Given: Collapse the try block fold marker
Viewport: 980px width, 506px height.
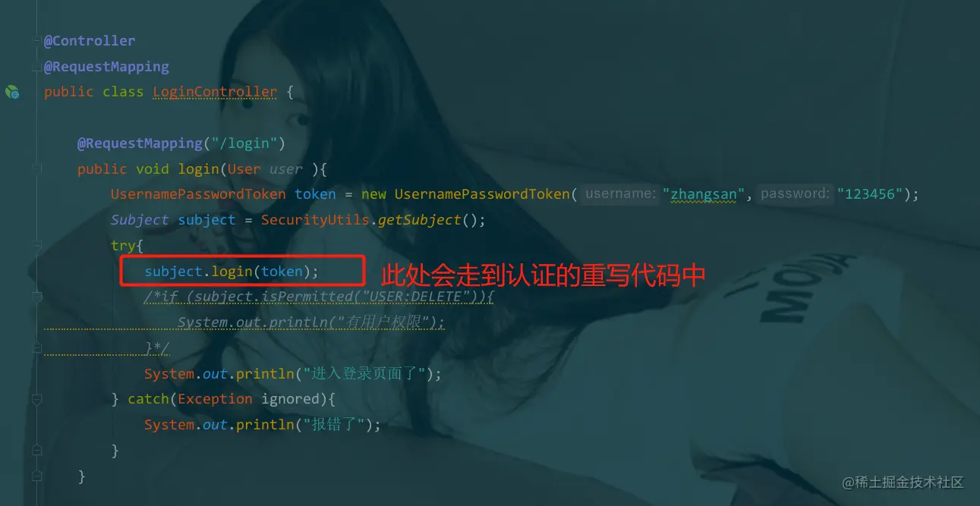Looking at the screenshot, I should (36, 245).
